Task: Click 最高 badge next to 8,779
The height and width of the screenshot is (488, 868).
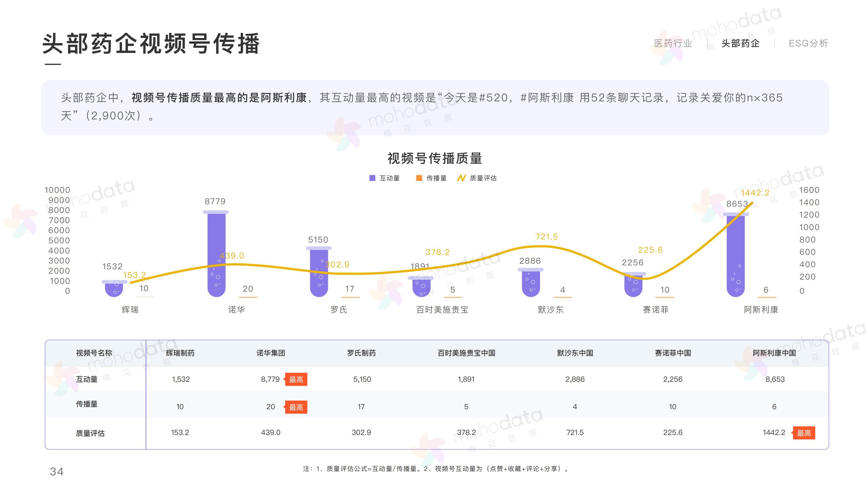Action: coord(296,380)
